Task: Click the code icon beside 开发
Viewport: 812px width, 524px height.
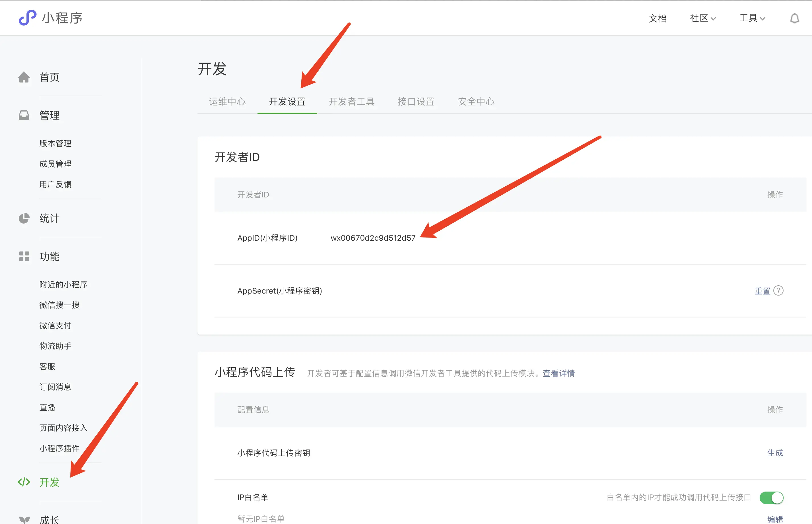Action: coord(24,482)
